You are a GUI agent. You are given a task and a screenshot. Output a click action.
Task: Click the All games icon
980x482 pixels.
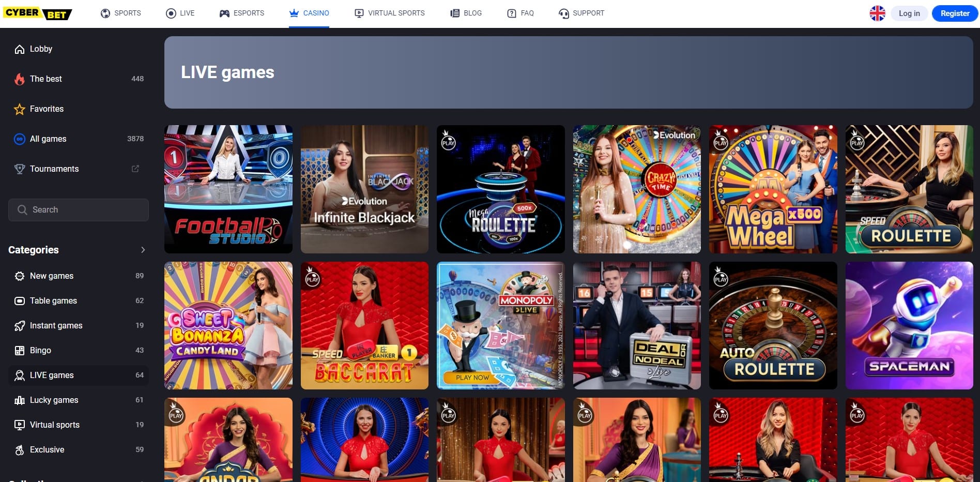click(x=20, y=139)
